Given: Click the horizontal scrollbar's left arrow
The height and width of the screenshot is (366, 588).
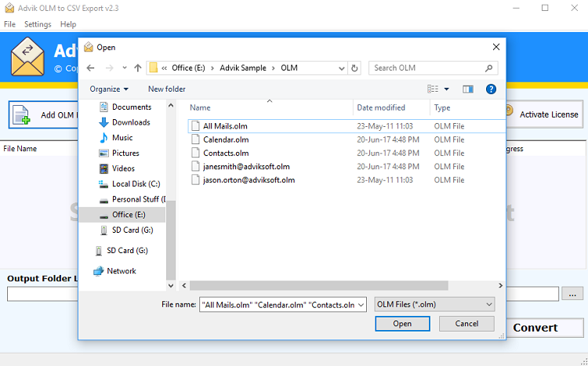Looking at the screenshot, I should [x=183, y=285].
